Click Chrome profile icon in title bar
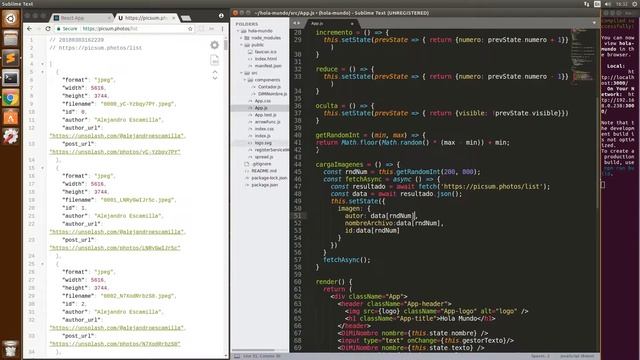640x360 pixels. click(x=221, y=16)
